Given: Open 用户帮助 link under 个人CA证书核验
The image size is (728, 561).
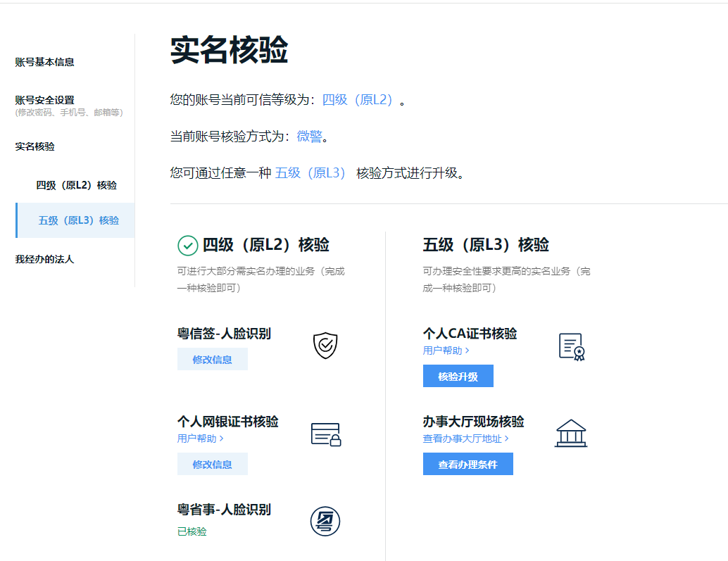Looking at the screenshot, I should 446,350.
